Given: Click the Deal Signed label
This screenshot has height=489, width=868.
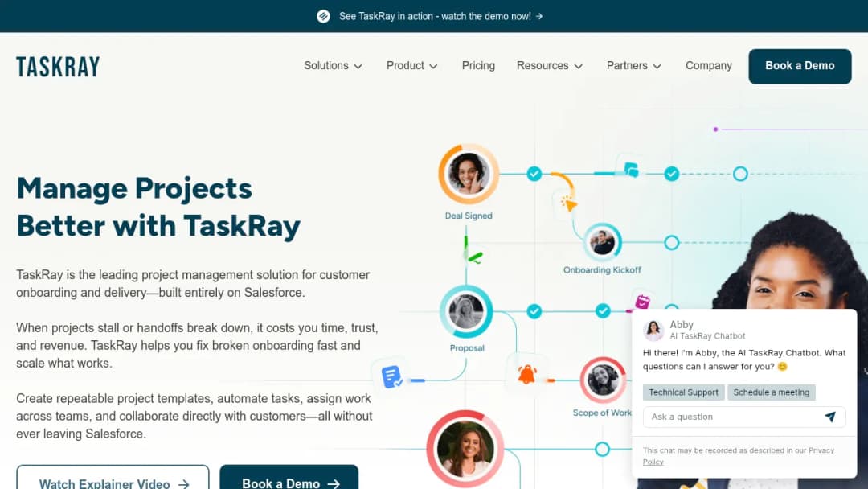Looking at the screenshot, I should point(469,216).
